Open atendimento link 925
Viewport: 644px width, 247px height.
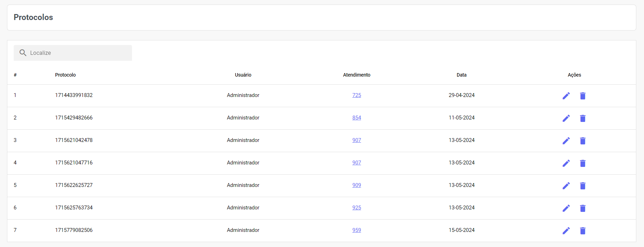pos(357,208)
